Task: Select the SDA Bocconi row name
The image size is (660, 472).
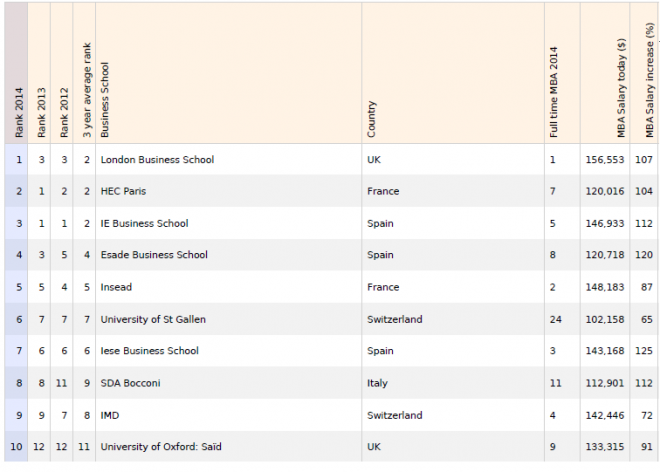Action: point(130,383)
